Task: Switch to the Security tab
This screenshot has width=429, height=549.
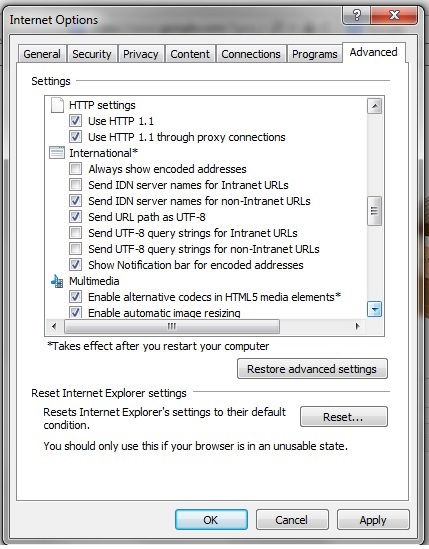Action: point(92,54)
